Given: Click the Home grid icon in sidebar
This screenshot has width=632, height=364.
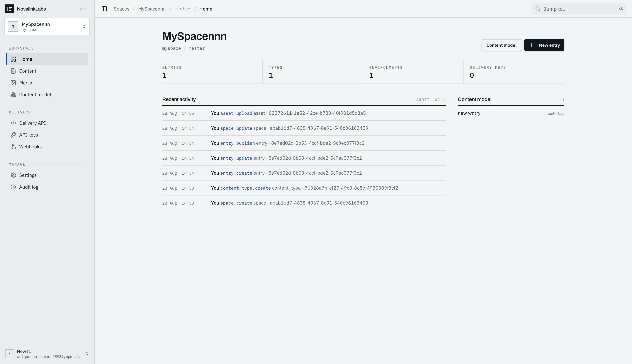Looking at the screenshot, I should pos(13,59).
